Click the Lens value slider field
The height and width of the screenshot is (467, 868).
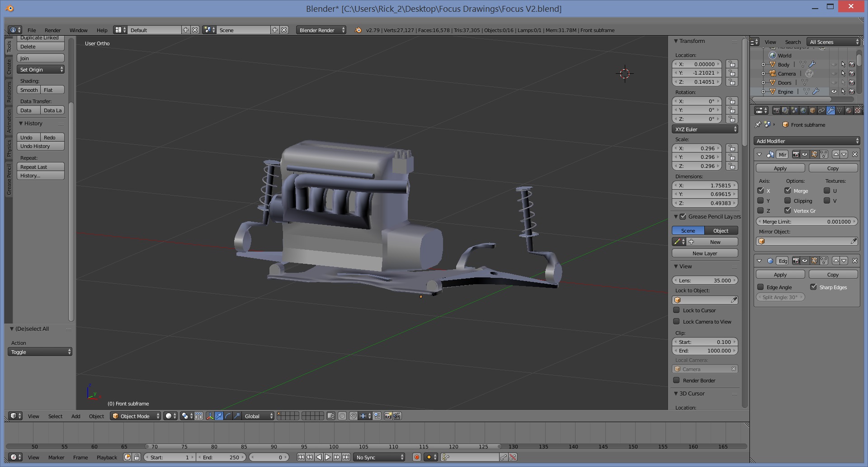pyautogui.click(x=705, y=281)
